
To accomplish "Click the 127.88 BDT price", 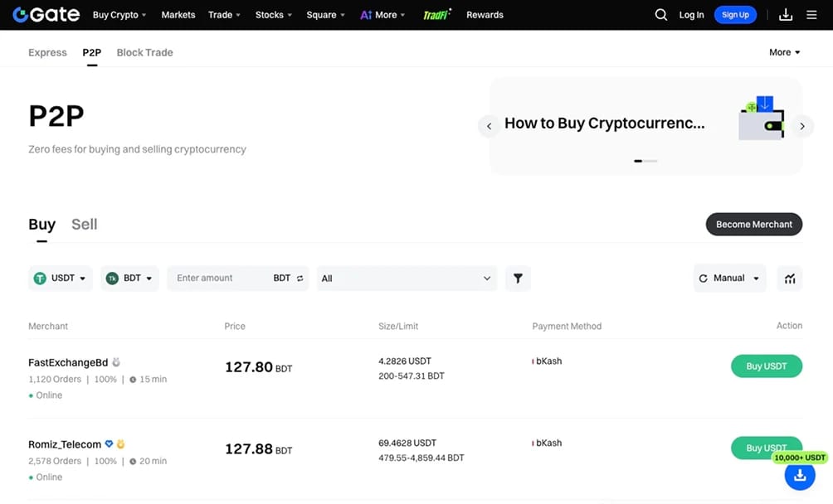I will (258, 449).
